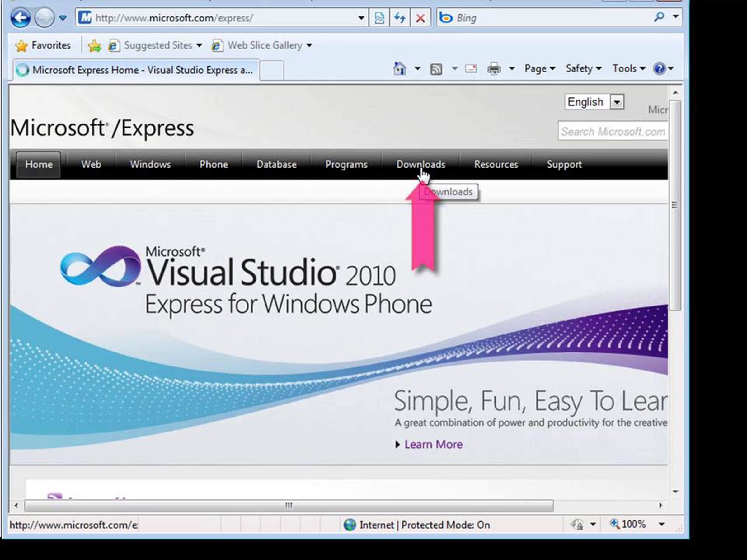Open the recent pages history arrow
The height and width of the screenshot is (560, 747).
63,18
